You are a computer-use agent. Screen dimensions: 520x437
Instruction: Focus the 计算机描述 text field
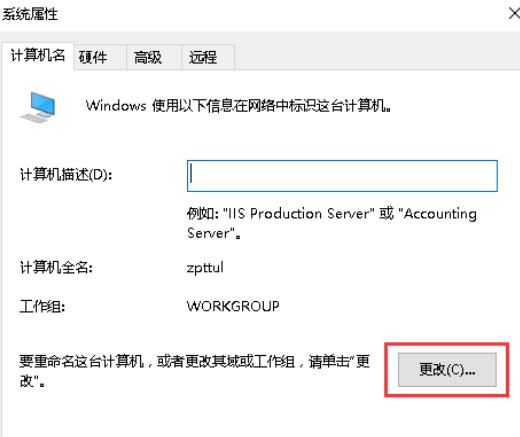pos(342,176)
